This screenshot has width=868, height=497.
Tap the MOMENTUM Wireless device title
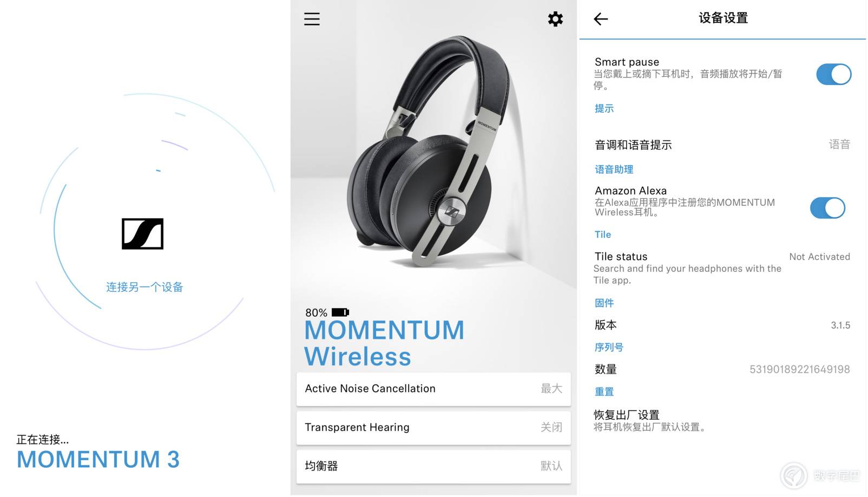(x=384, y=343)
